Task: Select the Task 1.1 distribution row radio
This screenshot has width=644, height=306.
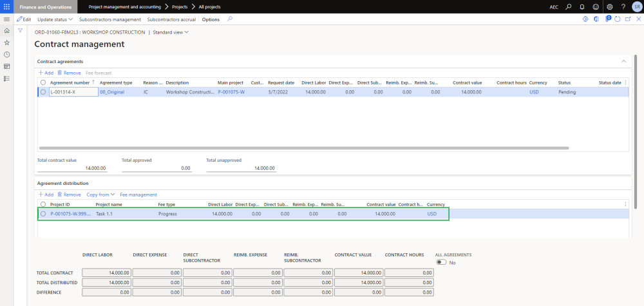Action: point(43,214)
